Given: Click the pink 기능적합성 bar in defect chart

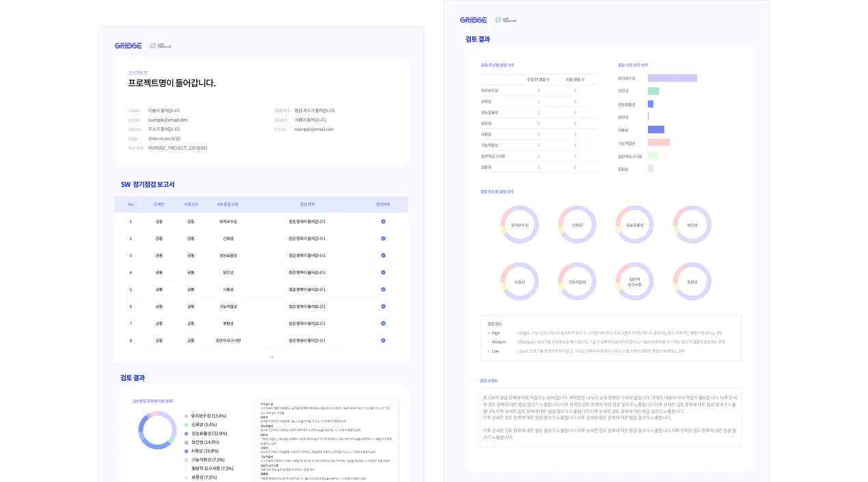Looking at the screenshot, I should pyautogui.click(x=659, y=142).
